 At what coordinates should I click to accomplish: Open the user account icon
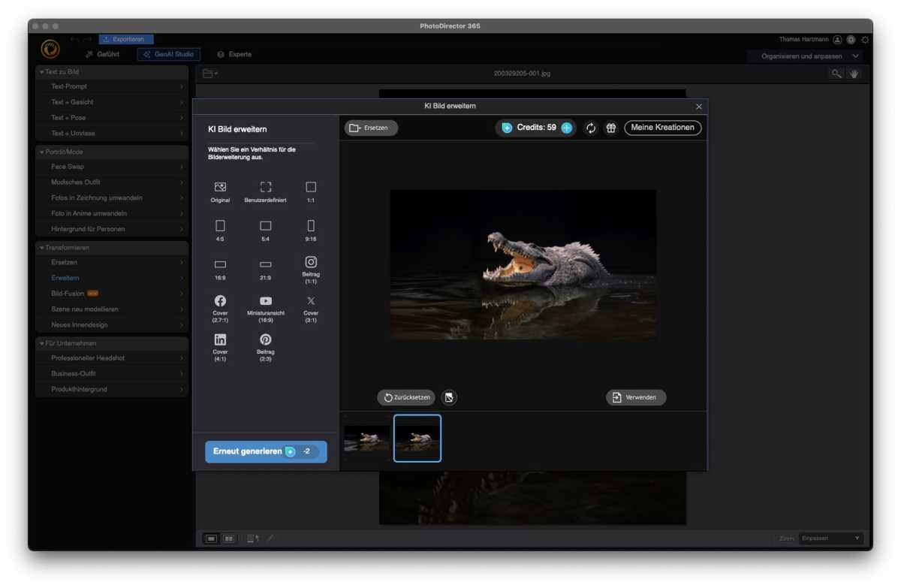837,40
